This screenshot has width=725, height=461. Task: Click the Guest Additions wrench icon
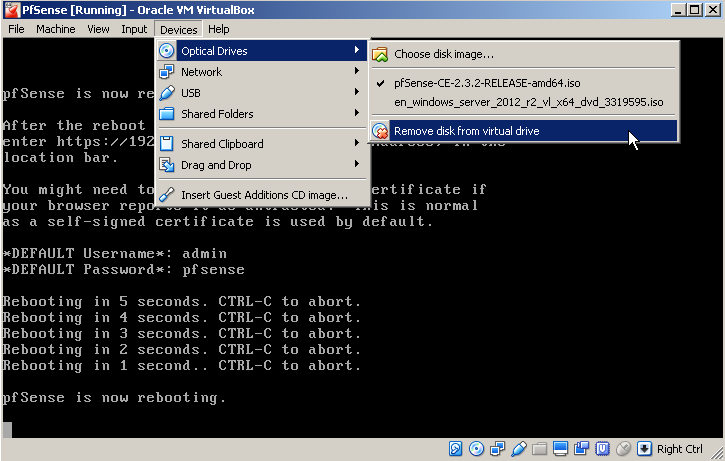click(x=166, y=195)
